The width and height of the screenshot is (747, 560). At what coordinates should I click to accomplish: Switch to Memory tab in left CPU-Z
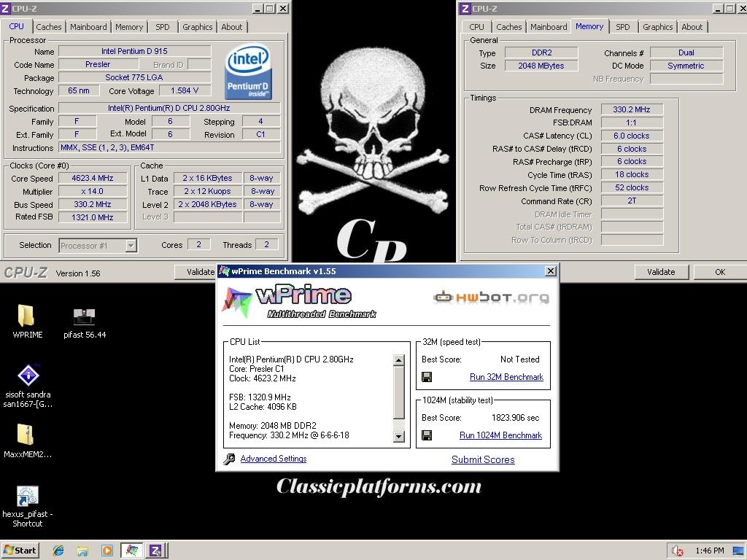coord(129,27)
